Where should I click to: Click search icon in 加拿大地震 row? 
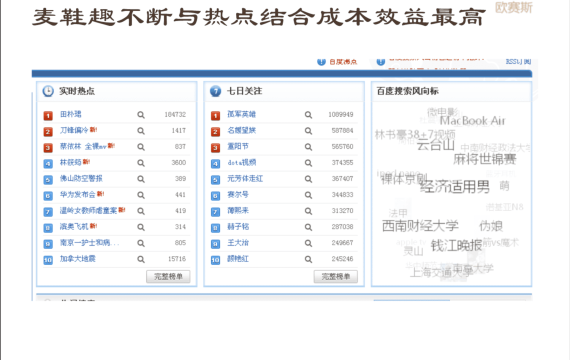(141, 259)
